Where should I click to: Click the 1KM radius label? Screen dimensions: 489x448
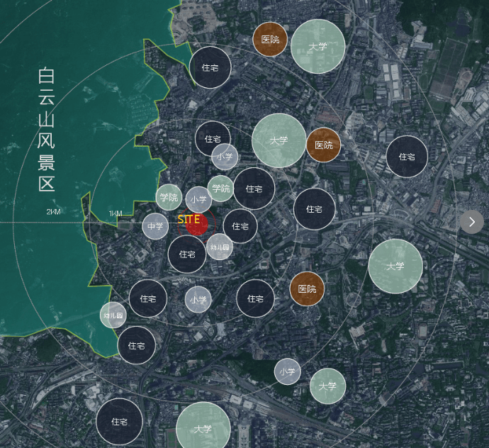tap(116, 214)
